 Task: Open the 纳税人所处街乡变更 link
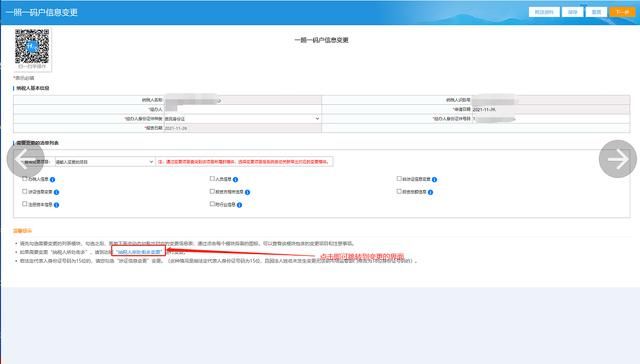(x=139, y=252)
